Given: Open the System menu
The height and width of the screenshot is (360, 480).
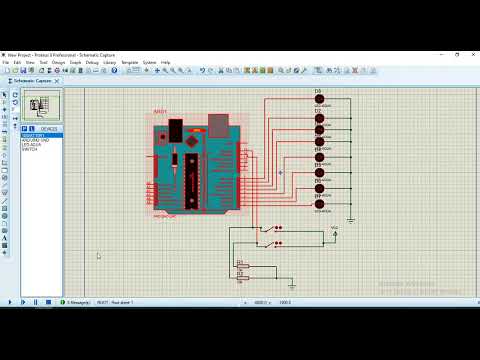Looking at the screenshot, I should coord(150,62).
